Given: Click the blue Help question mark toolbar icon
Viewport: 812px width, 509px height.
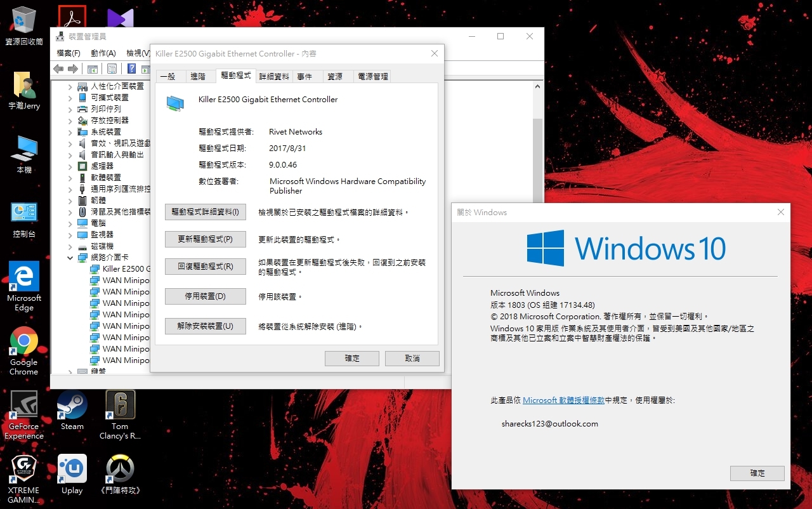Looking at the screenshot, I should tap(131, 69).
